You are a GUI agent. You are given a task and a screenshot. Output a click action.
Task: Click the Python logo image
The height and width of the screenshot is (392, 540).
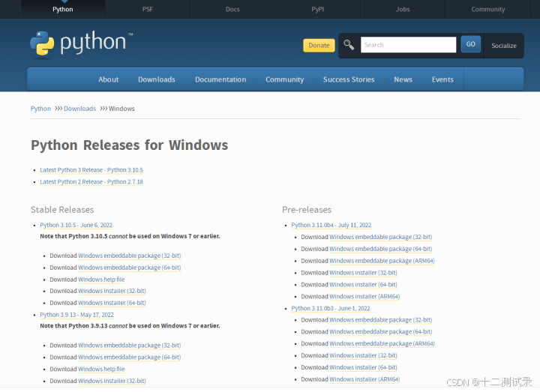pyautogui.click(x=81, y=43)
